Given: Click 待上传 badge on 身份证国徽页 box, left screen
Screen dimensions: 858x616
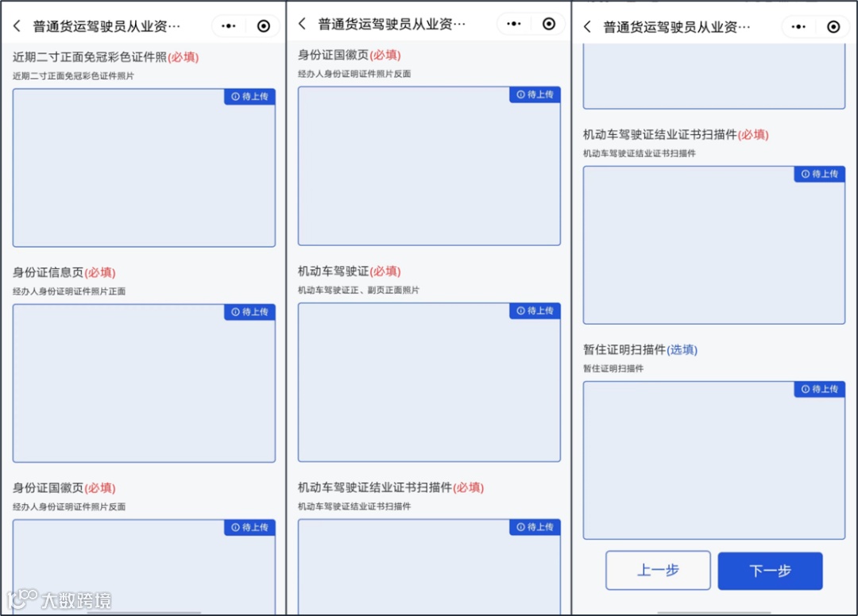Looking at the screenshot, I should point(249,527).
